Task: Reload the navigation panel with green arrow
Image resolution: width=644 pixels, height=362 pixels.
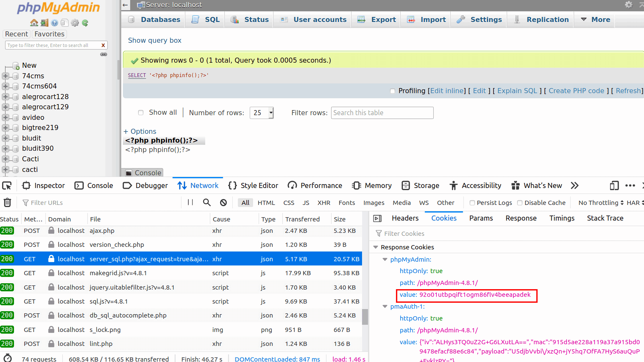Action: [x=85, y=23]
